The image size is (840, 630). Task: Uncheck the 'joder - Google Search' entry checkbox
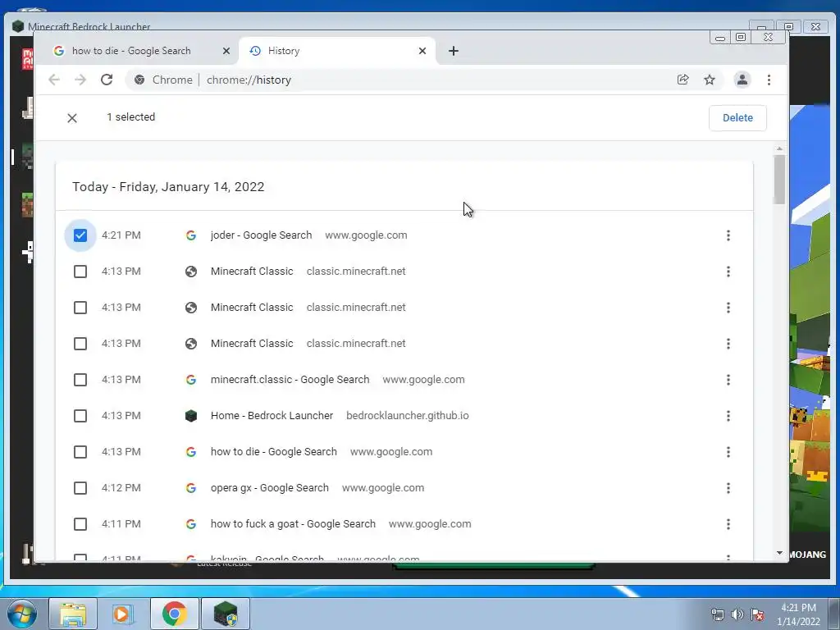[x=80, y=235]
